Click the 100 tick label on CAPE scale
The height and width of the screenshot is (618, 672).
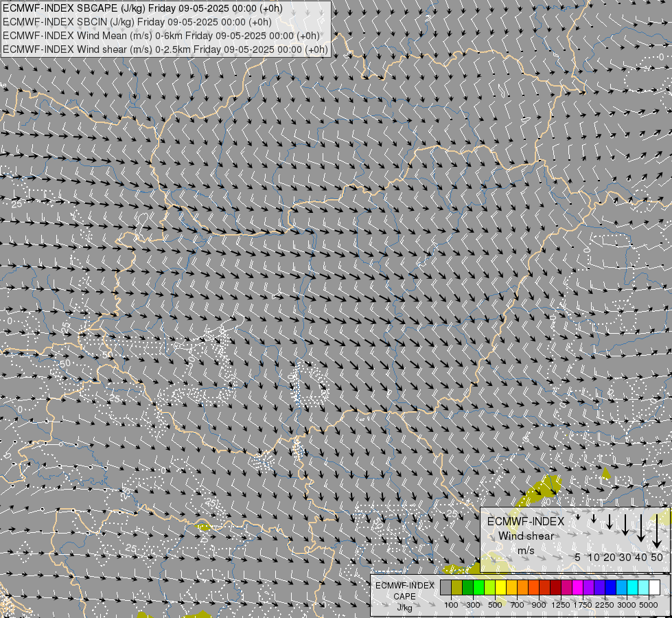[x=451, y=605]
